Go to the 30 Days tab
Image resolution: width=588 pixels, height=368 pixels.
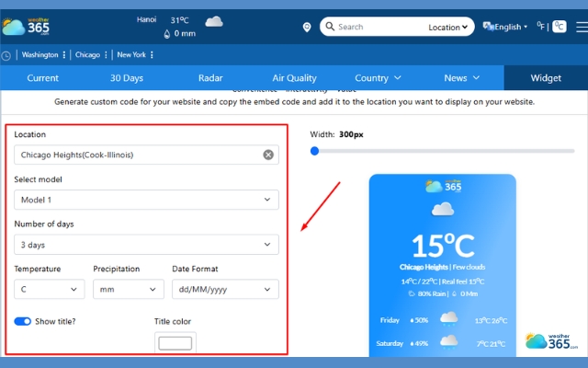127,78
